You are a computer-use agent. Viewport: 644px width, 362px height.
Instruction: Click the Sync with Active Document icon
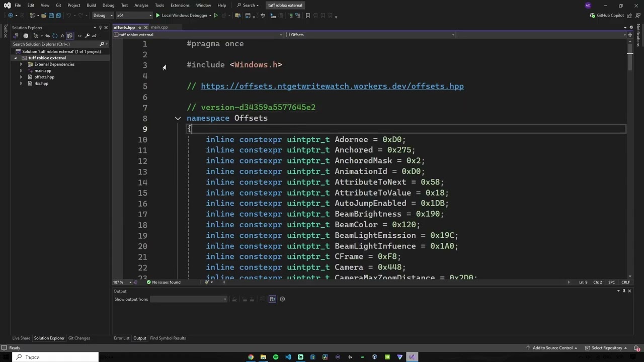pos(48,36)
